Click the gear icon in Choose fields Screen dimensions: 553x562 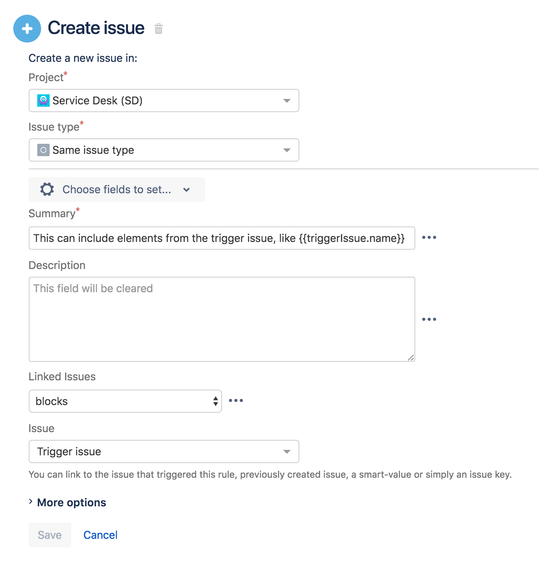(x=47, y=189)
